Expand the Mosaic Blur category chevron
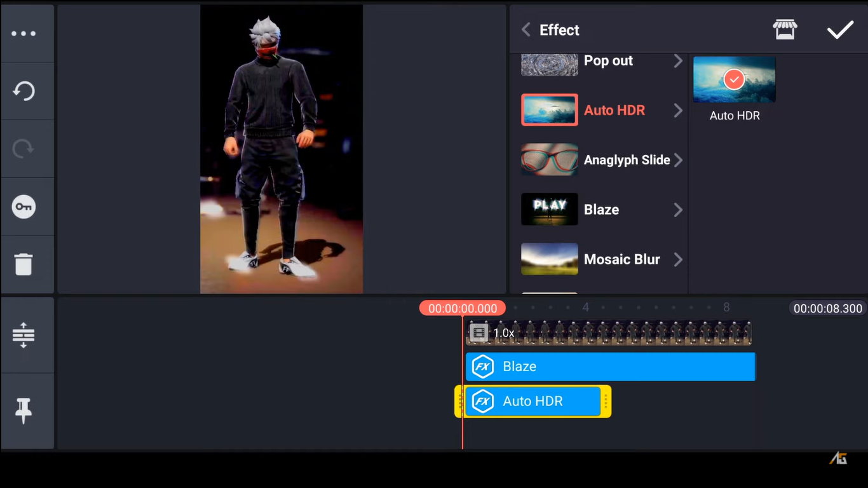The width and height of the screenshot is (868, 488). (x=678, y=259)
